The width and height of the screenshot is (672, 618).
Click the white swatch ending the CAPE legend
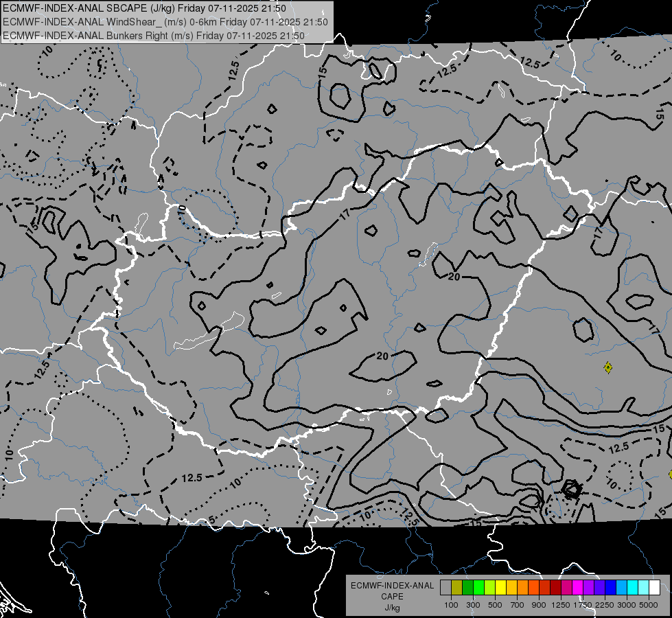tap(654, 588)
